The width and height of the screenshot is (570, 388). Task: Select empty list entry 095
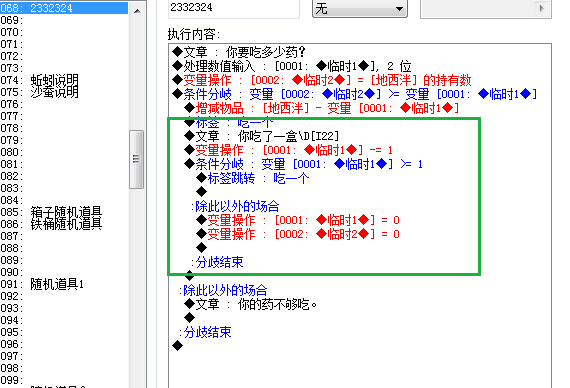pyautogui.click(x=64, y=332)
